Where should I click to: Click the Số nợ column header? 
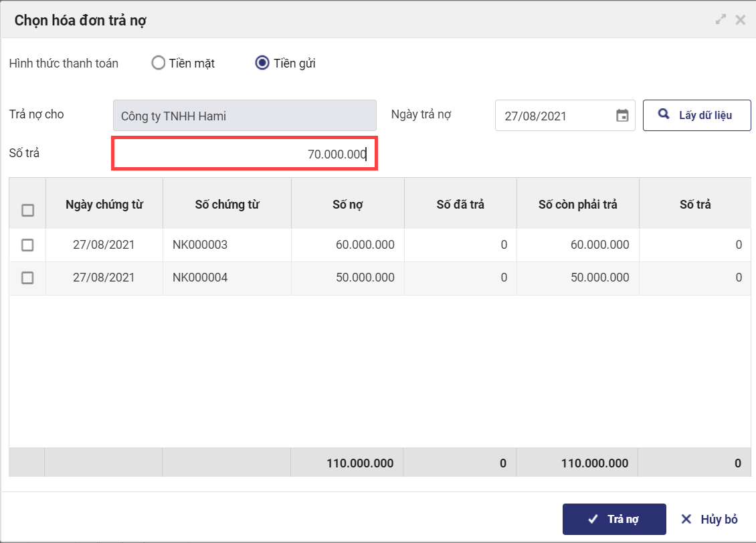pyautogui.click(x=347, y=205)
